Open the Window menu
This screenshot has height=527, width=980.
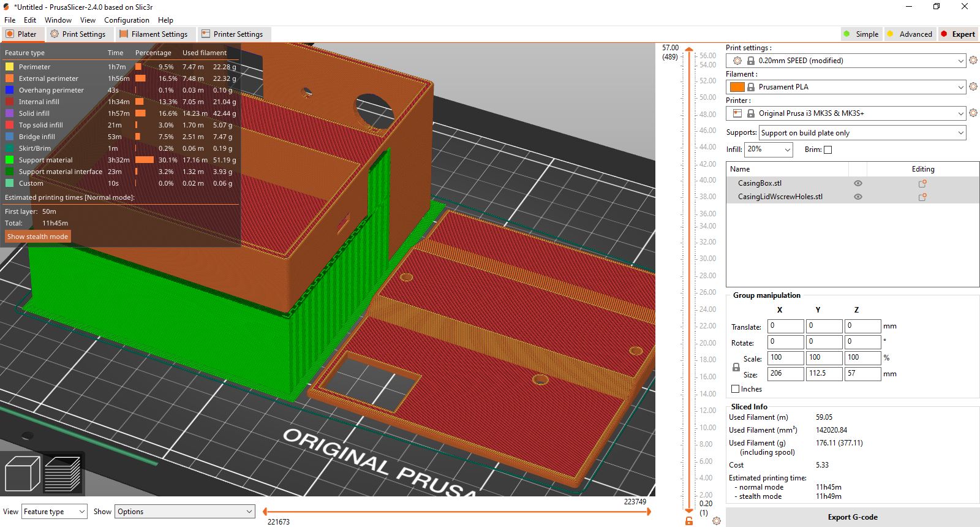58,20
